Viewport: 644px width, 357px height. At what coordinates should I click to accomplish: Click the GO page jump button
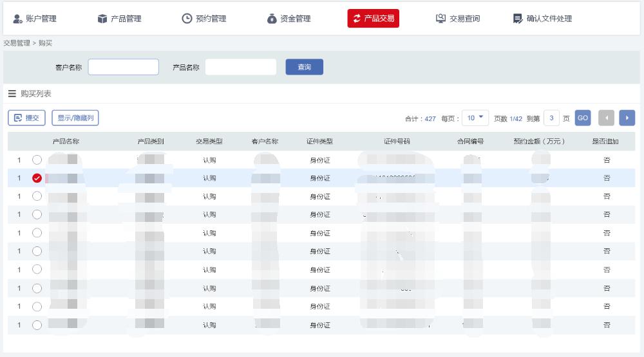tap(582, 118)
